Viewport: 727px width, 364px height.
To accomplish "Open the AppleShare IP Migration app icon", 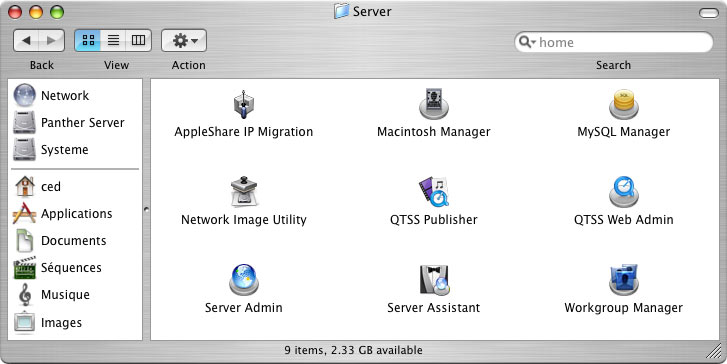I will 243,104.
